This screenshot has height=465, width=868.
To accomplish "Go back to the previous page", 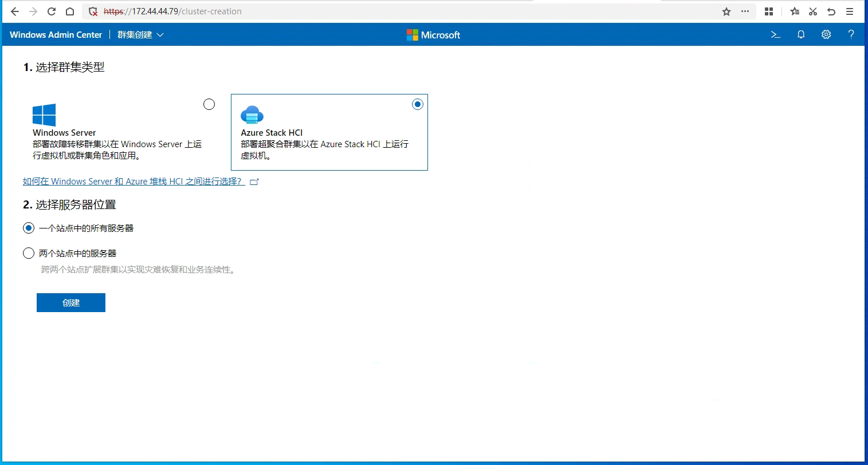I will tap(15, 11).
